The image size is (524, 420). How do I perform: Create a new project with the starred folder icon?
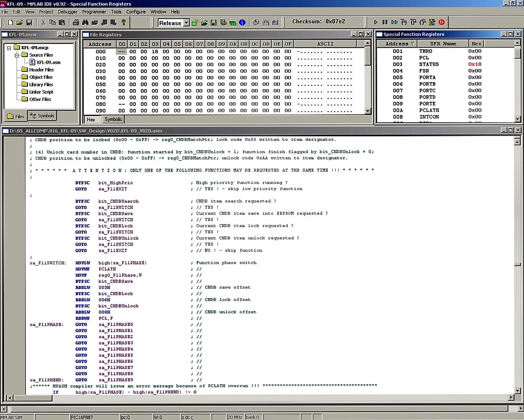(195, 23)
